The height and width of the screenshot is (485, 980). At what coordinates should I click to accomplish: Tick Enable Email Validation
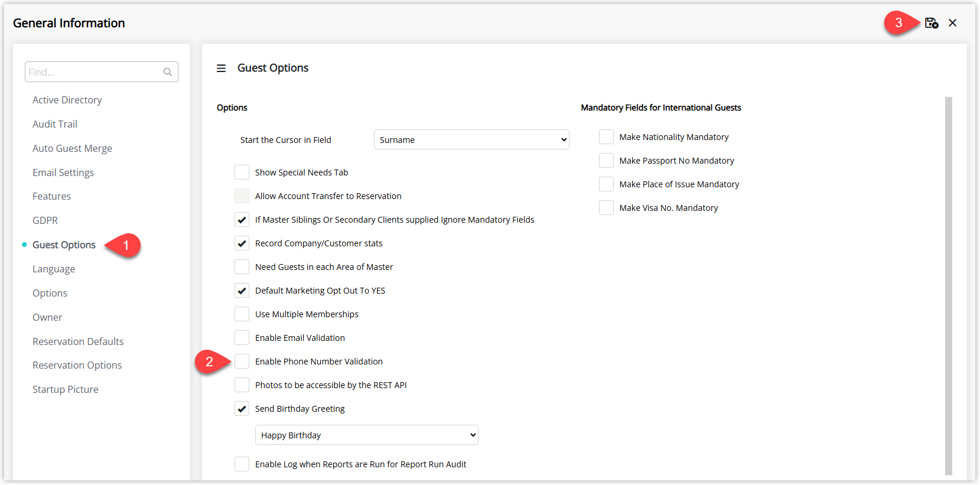(x=242, y=338)
